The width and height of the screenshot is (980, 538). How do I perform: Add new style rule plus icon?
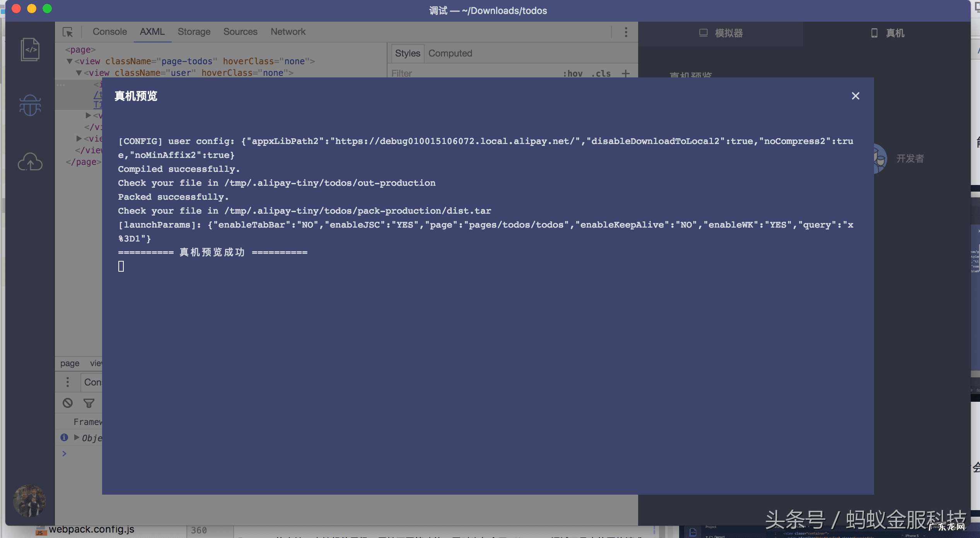625,73
